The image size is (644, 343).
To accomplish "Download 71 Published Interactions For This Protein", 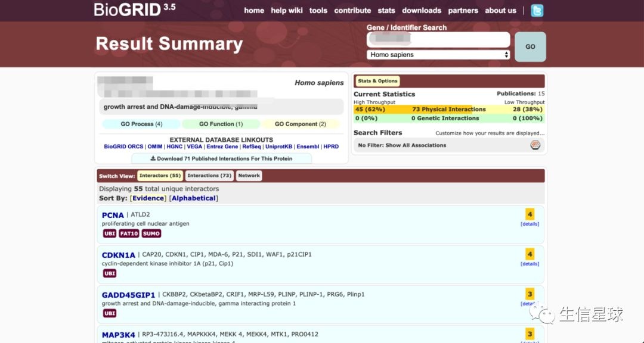I will [221, 158].
